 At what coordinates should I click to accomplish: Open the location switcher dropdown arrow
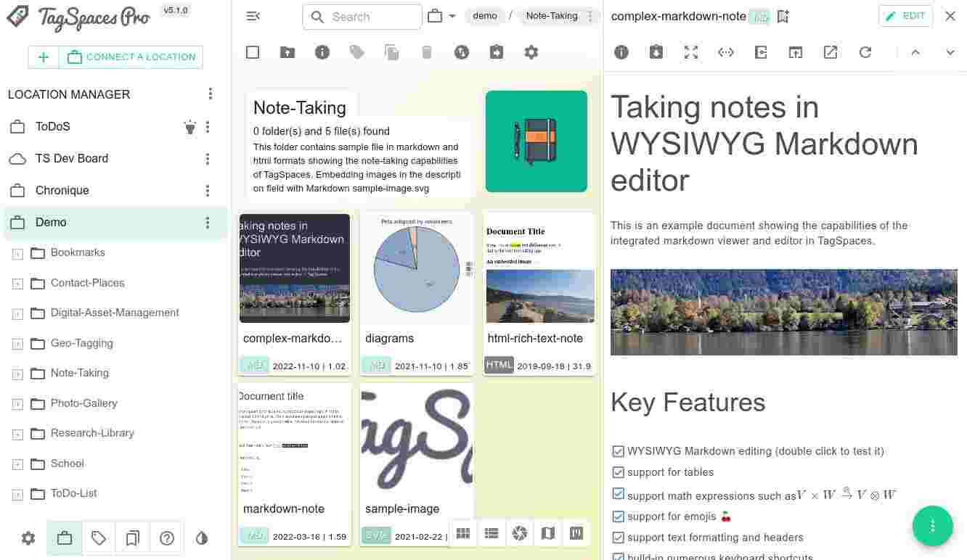click(x=452, y=16)
